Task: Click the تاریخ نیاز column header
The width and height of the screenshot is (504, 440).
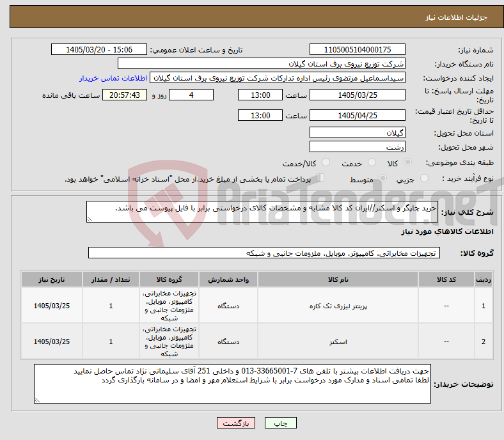Action: (52, 279)
